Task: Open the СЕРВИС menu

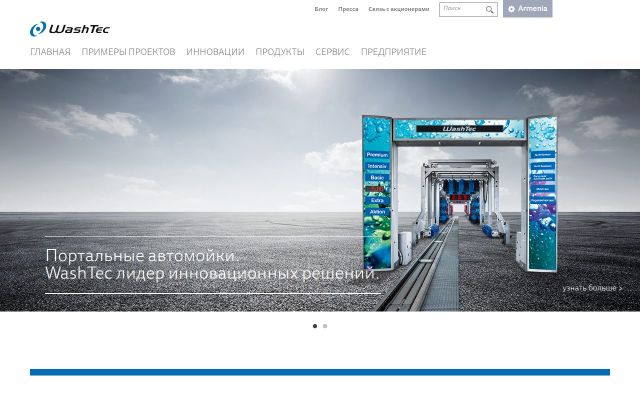Action: point(332,52)
